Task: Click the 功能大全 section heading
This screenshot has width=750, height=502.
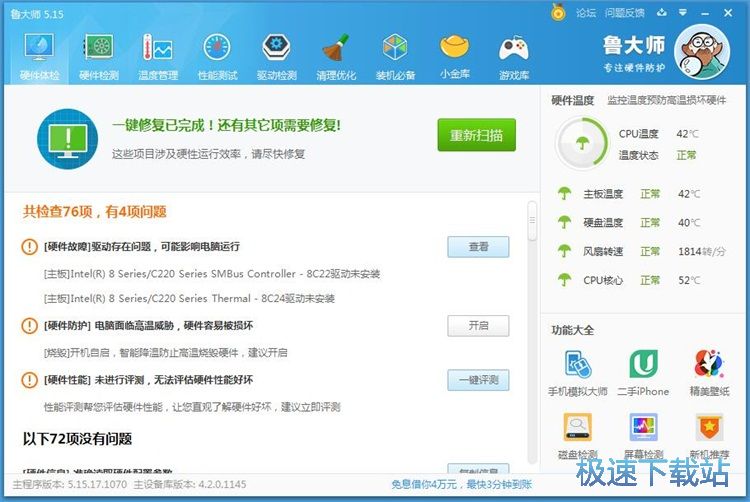Action: pos(572,330)
